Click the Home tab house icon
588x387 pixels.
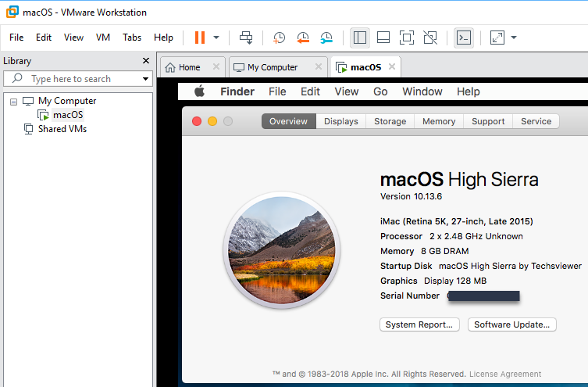coord(170,67)
